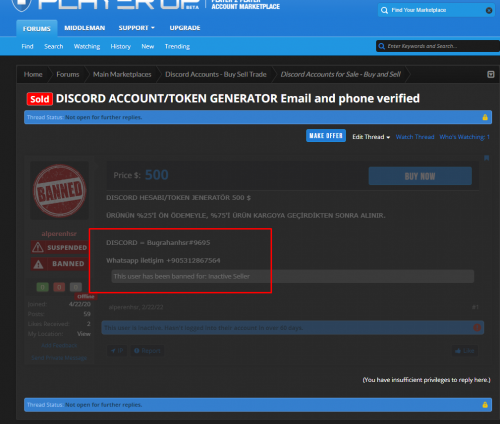Click the Buy Now button
Viewport: 500px width, 424px height.
click(x=420, y=176)
